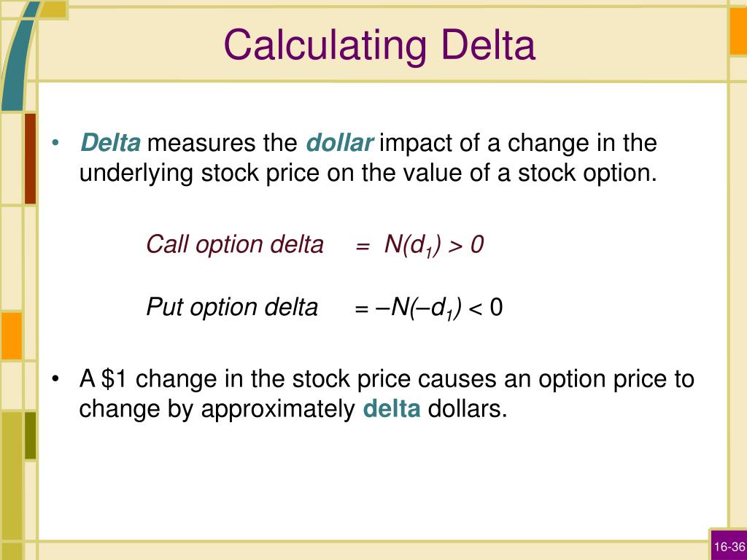Image resolution: width=747 pixels, height=560 pixels.
Task: Select the slide number 16-36 box
Action: (729, 545)
